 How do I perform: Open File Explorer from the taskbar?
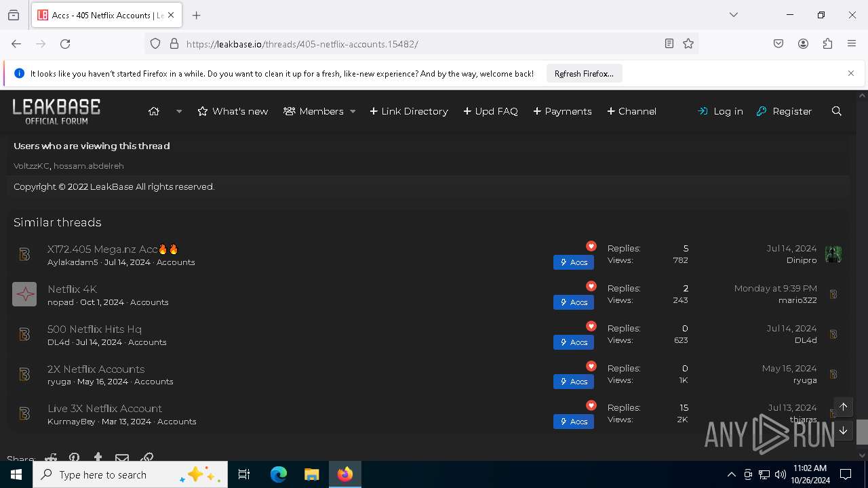click(x=311, y=474)
